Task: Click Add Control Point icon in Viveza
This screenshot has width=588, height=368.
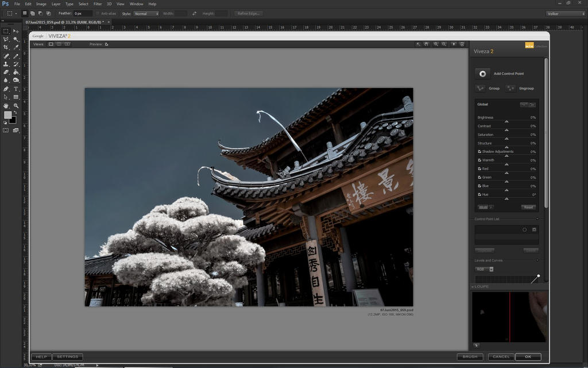Action: 482,74
